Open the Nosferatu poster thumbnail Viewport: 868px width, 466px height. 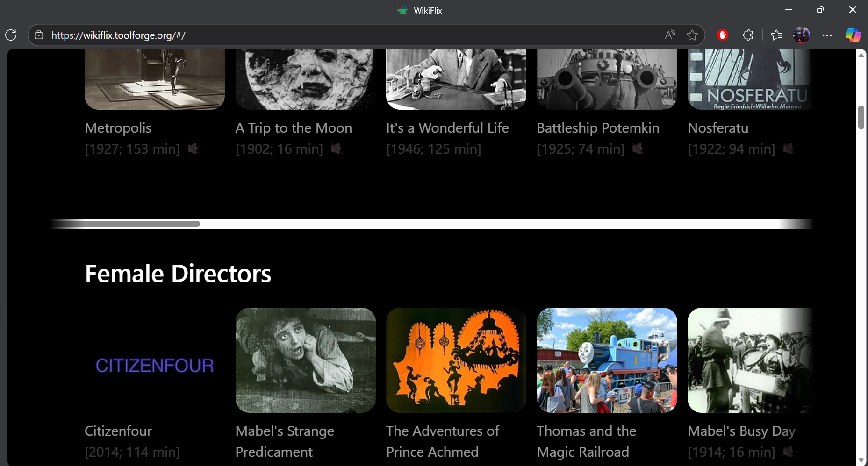pos(750,79)
